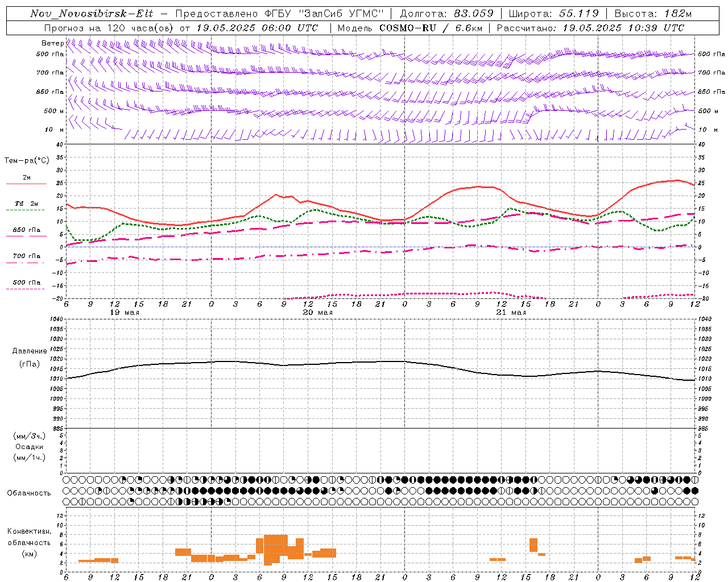This screenshot has height=582, width=728.
Task: Click the longitude value Долгота: 83.059
Action: (446, 14)
